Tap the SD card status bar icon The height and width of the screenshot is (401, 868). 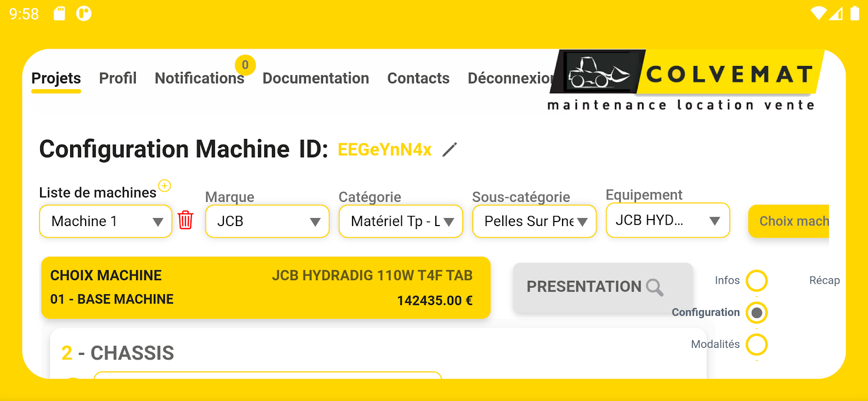tap(59, 14)
